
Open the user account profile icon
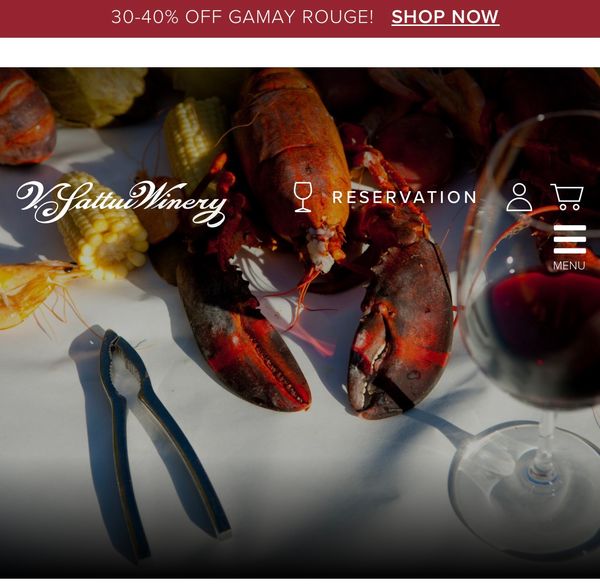click(x=519, y=197)
